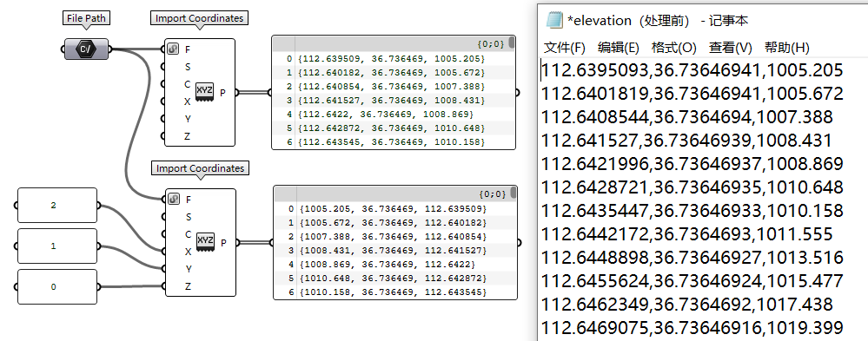Click the C input on lower Import Coordinates
Image resolution: width=868 pixels, height=341 pixels.
189,233
